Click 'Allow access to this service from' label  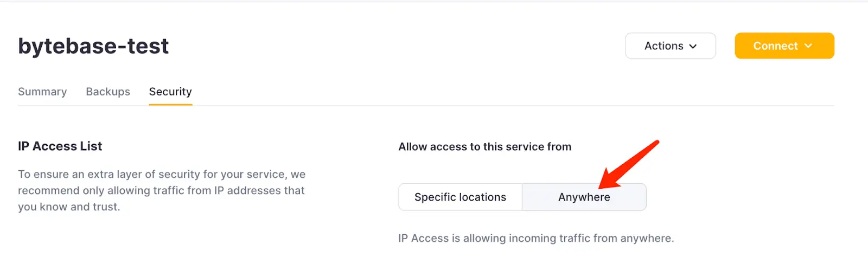[485, 147]
